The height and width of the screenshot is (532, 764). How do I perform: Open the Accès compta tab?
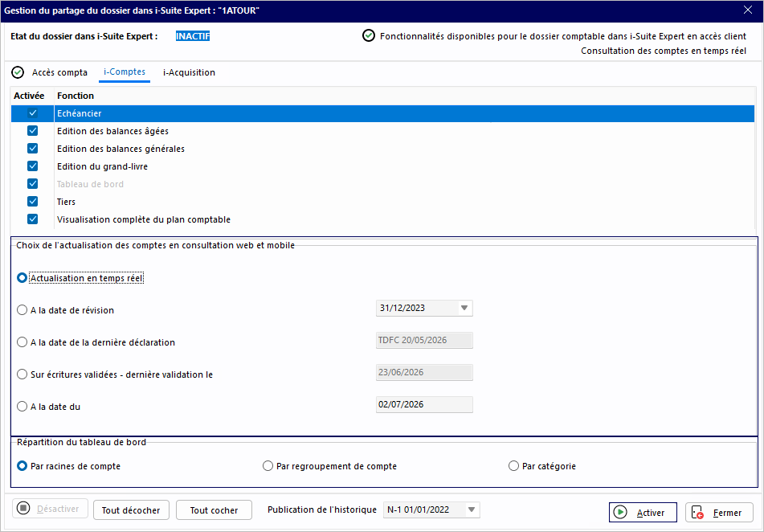[x=59, y=72]
